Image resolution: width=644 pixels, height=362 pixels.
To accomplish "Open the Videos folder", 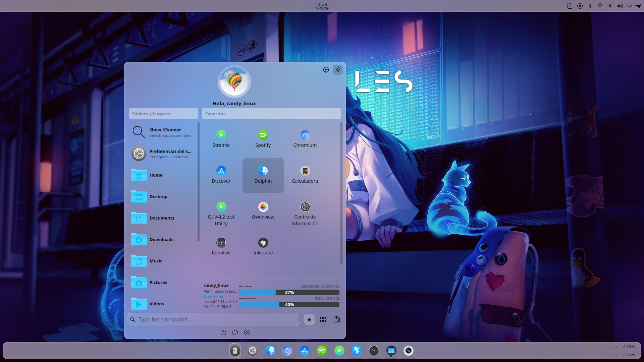I will 163,304.
